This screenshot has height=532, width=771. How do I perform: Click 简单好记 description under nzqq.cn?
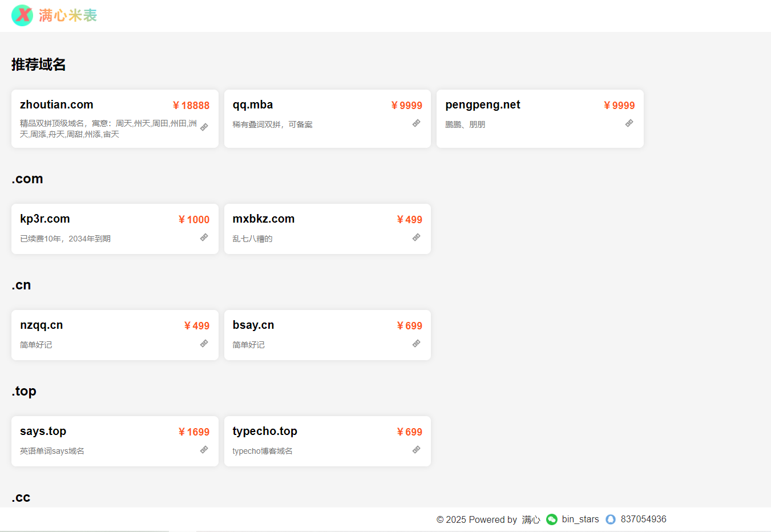pos(36,345)
